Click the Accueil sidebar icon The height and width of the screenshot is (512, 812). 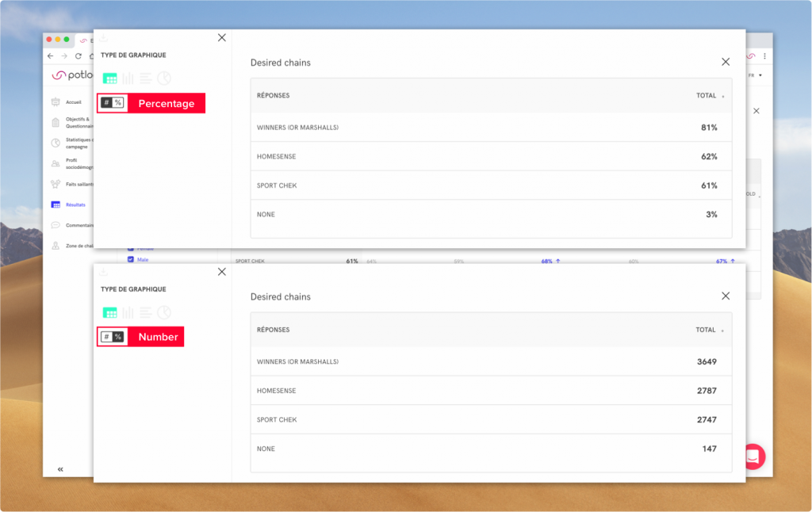[56, 102]
